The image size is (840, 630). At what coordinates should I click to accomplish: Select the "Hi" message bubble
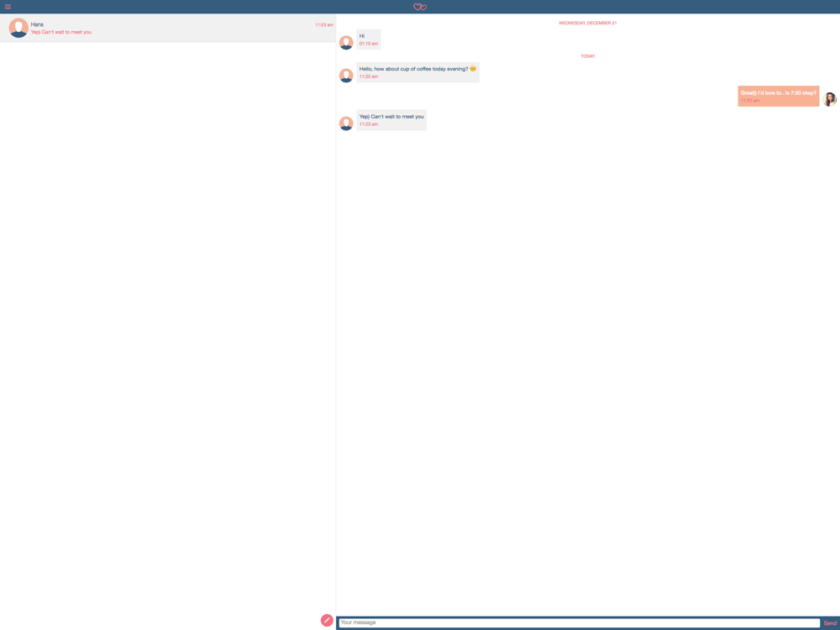point(369,39)
